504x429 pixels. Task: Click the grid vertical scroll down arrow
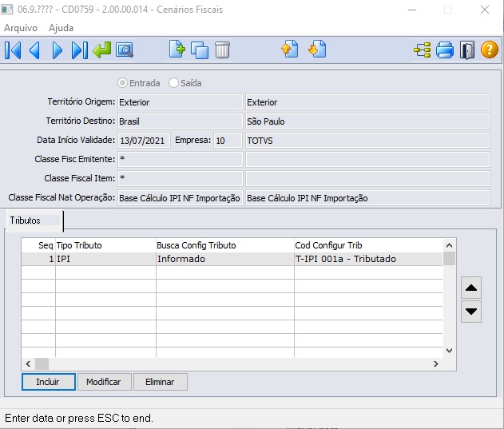click(x=450, y=351)
